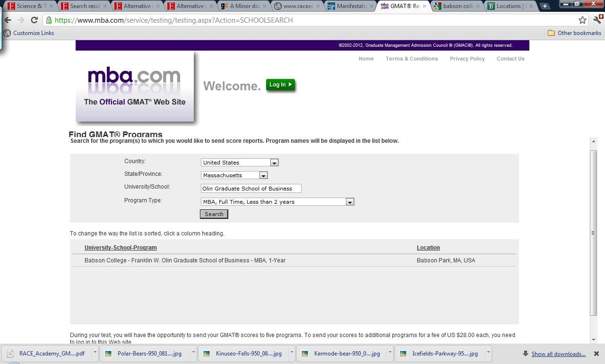Click the browser forward arrow
Image resolution: width=605 pixels, height=364 pixels.
(21, 20)
